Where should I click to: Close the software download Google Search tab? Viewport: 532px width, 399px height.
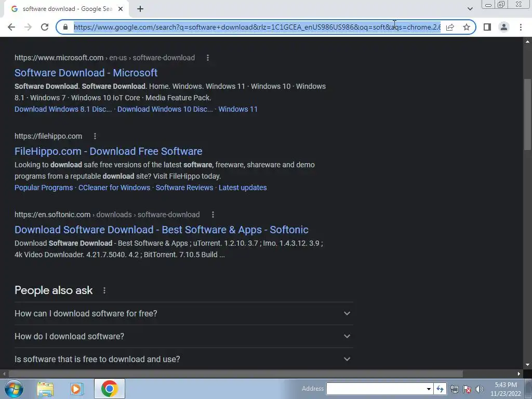(x=121, y=9)
